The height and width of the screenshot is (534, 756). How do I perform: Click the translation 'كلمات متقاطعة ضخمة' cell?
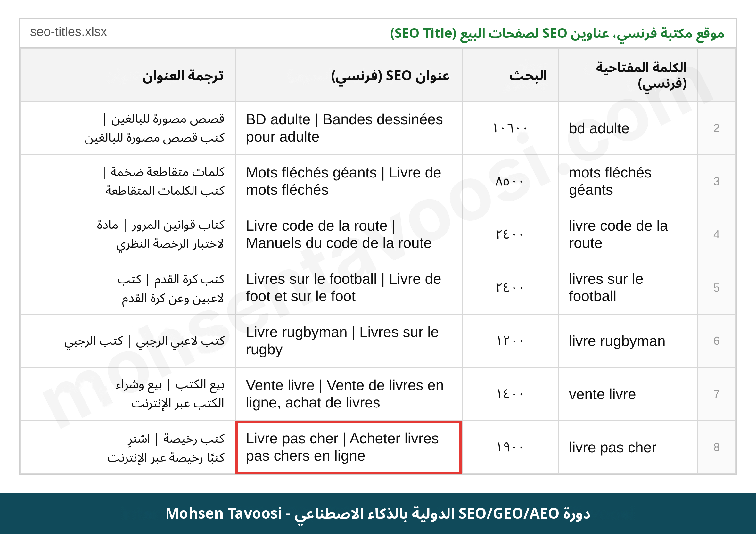click(128, 181)
